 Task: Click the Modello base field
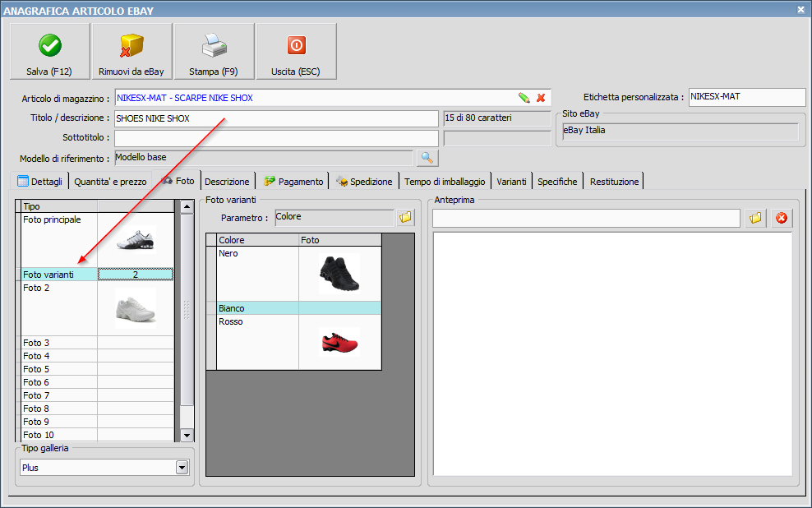(x=264, y=158)
